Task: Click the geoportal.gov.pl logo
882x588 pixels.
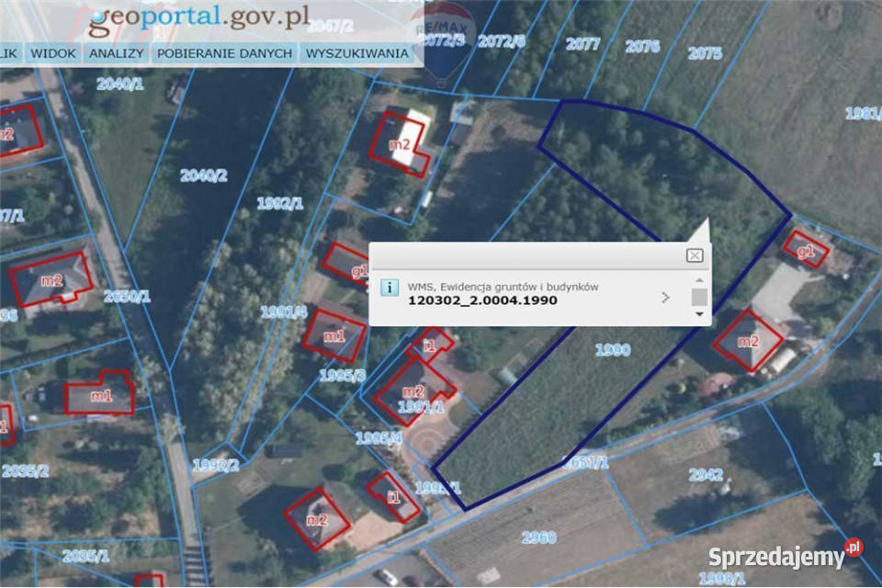Action: point(198,18)
